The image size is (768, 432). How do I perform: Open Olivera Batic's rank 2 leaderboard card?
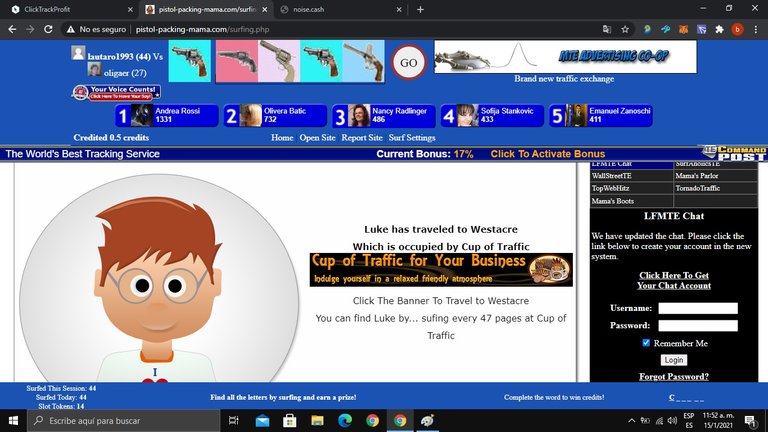click(275, 116)
